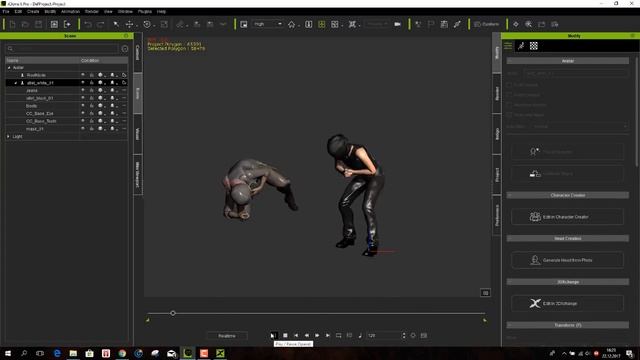
Task: Click the sound note icon in playbar
Action: point(360,336)
